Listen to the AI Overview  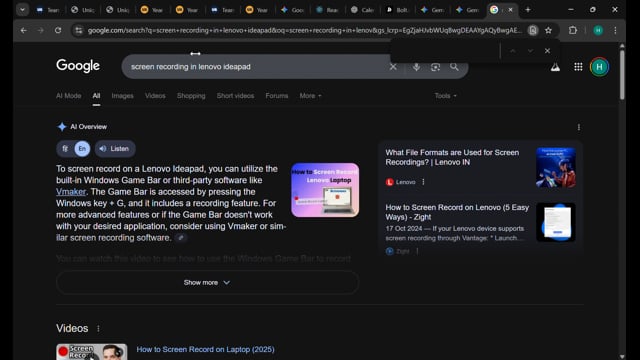point(115,149)
